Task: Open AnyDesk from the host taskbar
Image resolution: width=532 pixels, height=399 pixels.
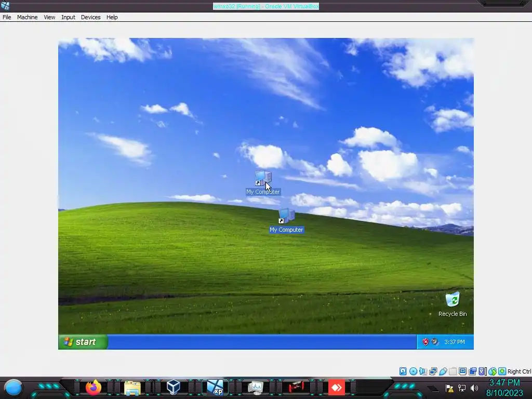Action: [337, 388]
